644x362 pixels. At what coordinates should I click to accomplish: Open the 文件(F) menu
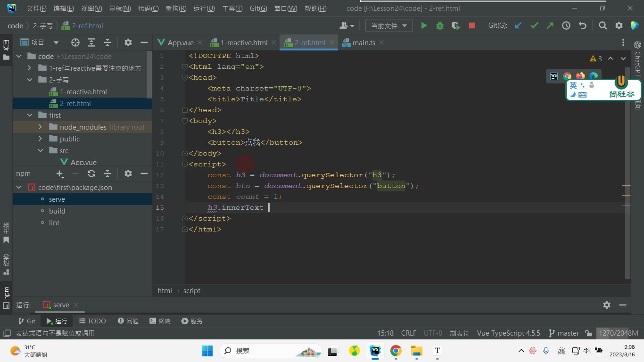coord(37,8)
